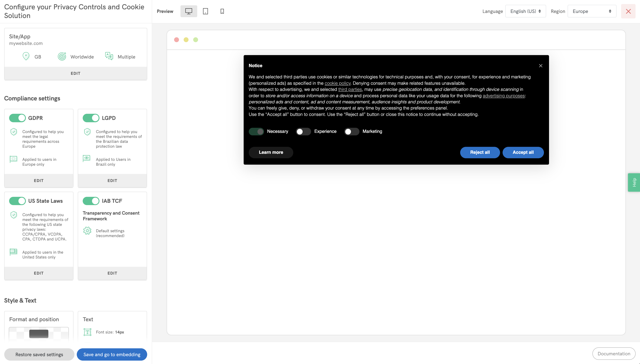The height and width of the screenshot is (364, 640).
Task: Open the Region dropdown set to Europe
Action: coord(591,11)
